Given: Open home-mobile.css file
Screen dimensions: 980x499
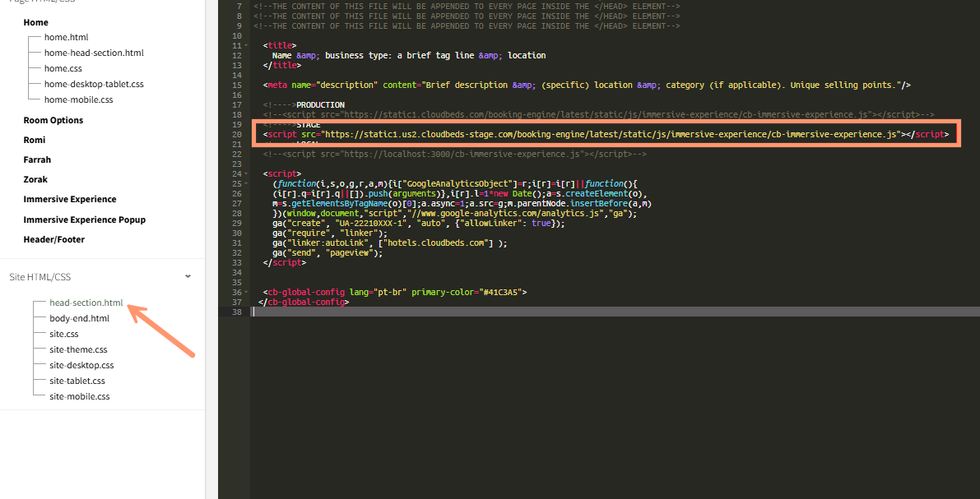Looking at the screenshot, I should click(78, 99).
